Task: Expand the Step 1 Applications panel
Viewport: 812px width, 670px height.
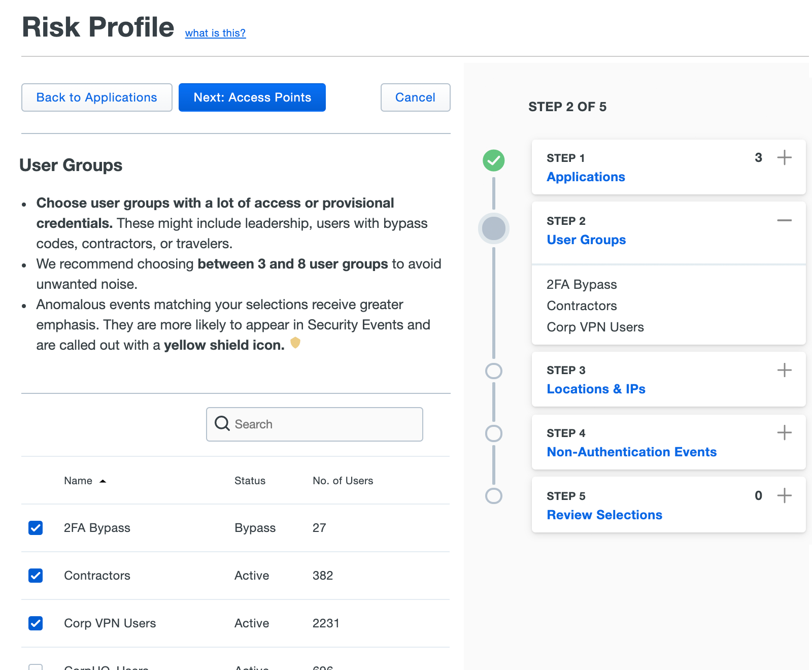Action: click(x=784, y=157)
